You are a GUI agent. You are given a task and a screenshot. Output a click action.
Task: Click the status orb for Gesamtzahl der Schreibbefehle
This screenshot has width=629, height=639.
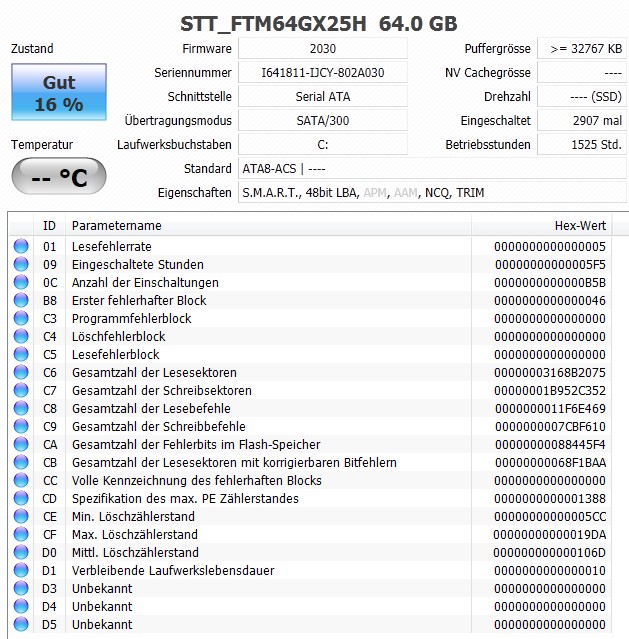(x=21, y=426)
